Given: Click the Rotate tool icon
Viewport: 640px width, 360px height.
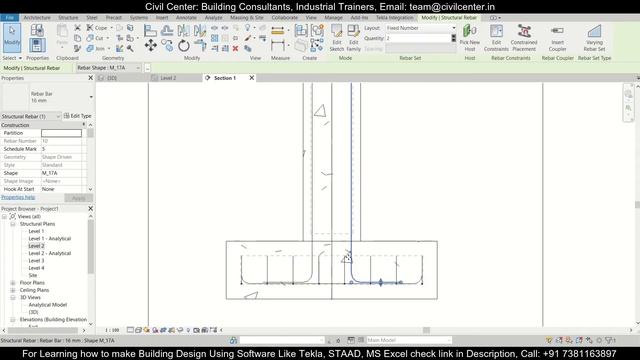Looking at the screenshot, I should [x=184, y=45].
